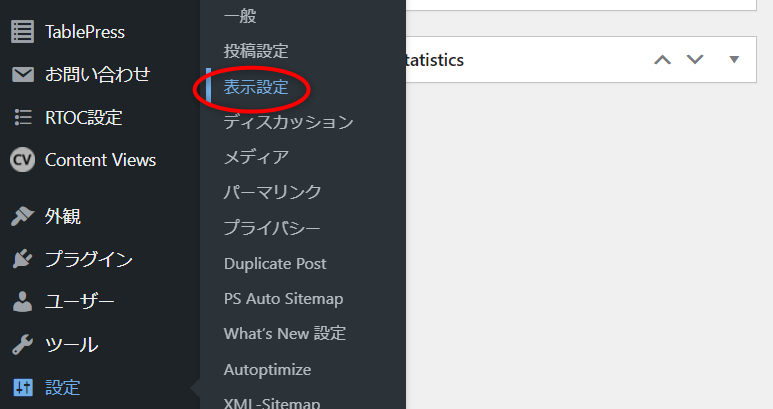Open Autoptimize settings
The width and height of the screenshot is (773, 409).
pos(267,370)
